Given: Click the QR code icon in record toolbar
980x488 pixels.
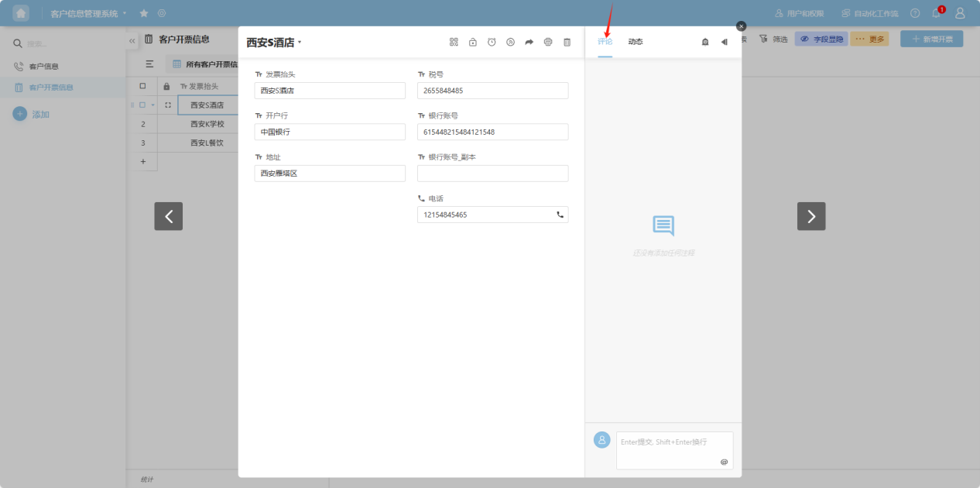Looking at the screenshot, I should click(x=454, y=43).
